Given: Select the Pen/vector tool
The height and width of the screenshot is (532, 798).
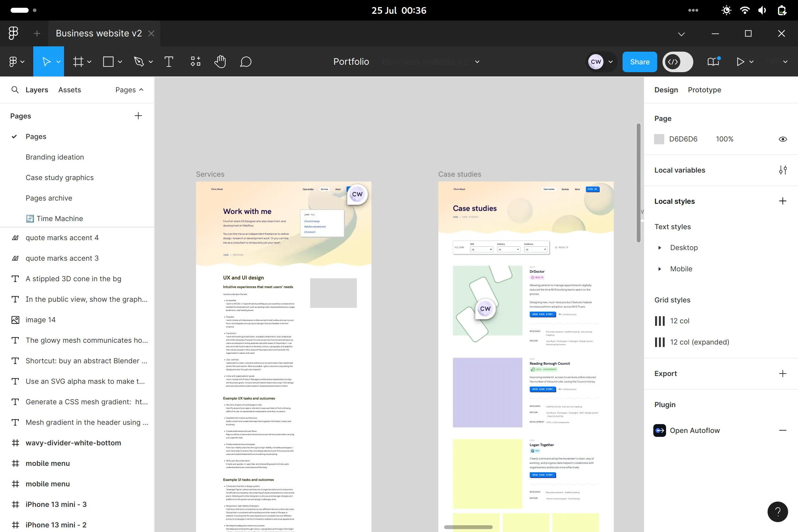Looking at the screenshot, I should click(x=138, y=62).
